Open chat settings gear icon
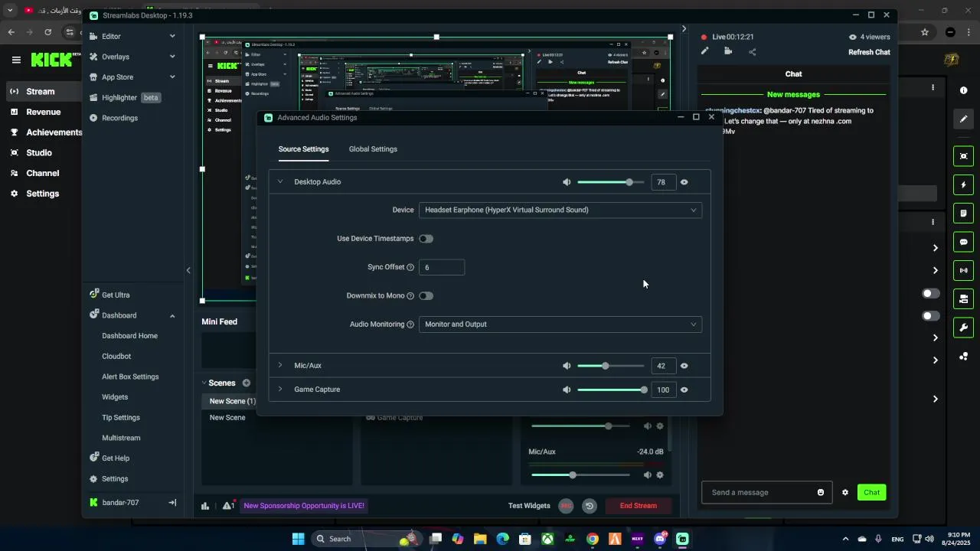Viewport: 980px width, 551px height. [845, 493]
